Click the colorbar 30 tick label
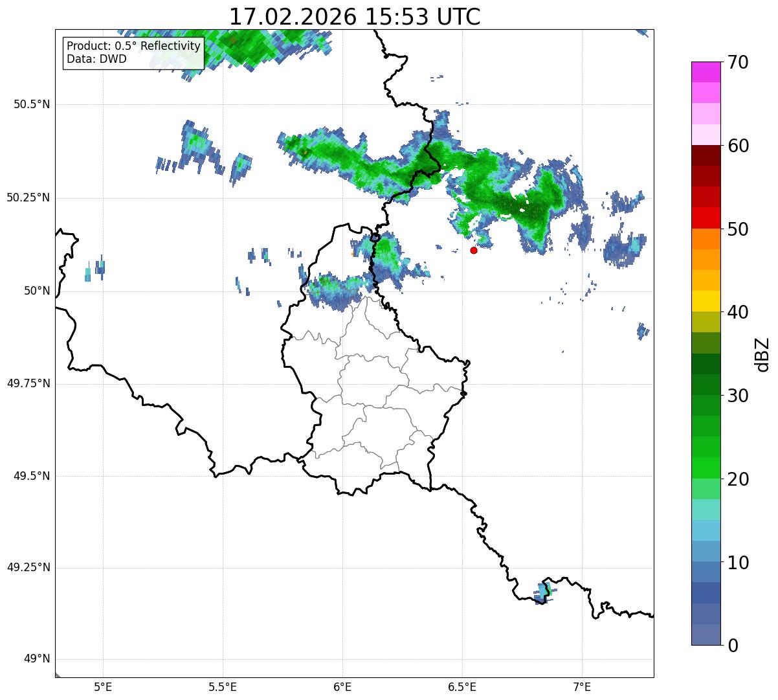This screenshot has height=700, width=778. (738, 396)
